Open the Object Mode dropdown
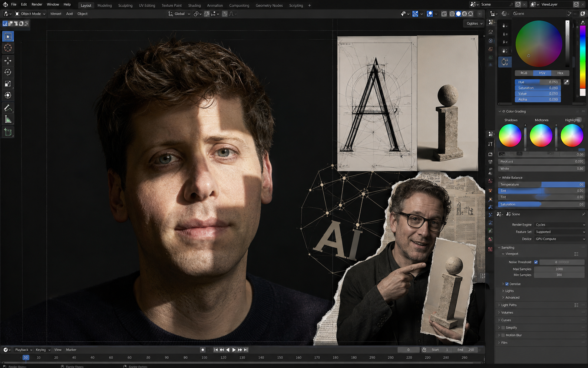Viewport: 588px width, 368px height. pos(30,14)
